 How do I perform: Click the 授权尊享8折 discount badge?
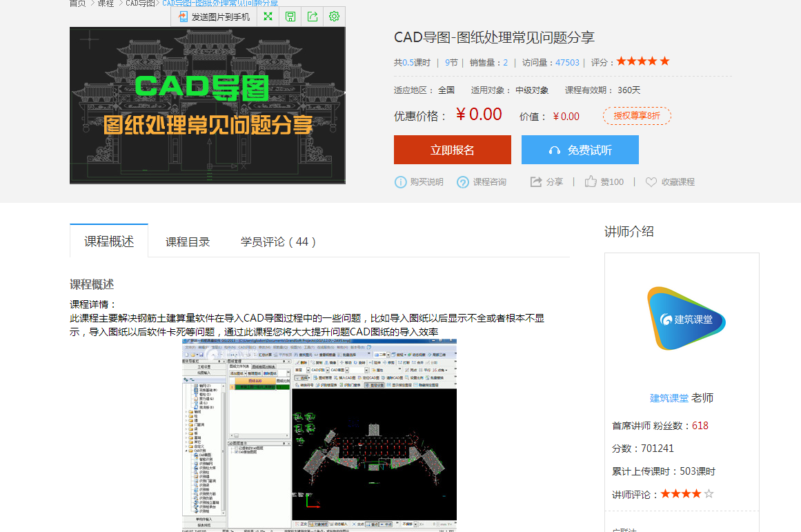(637, 116)
